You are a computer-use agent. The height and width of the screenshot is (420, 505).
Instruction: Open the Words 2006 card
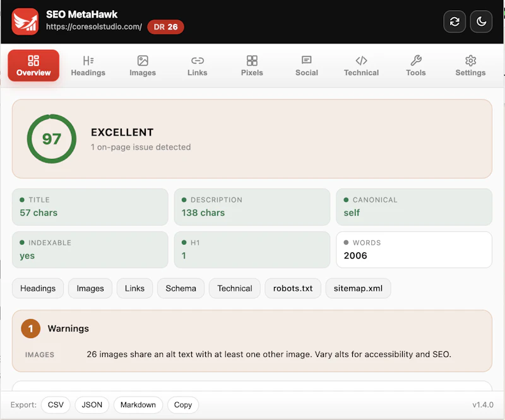click(414, 250)
